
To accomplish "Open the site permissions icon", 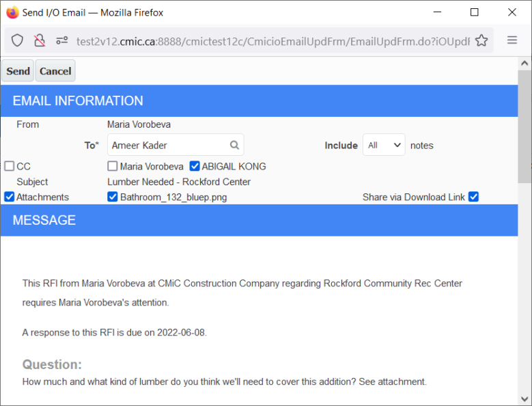I will point(61,40).
